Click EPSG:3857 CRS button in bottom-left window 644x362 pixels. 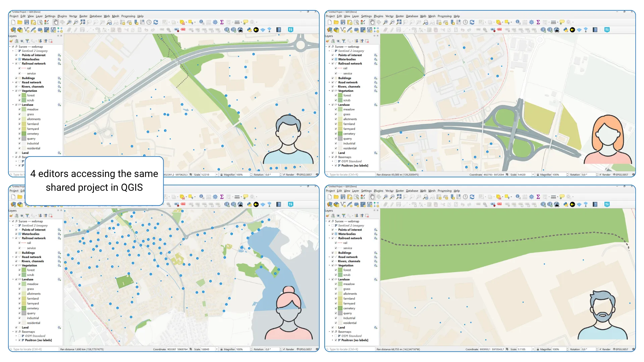point(304,349)
